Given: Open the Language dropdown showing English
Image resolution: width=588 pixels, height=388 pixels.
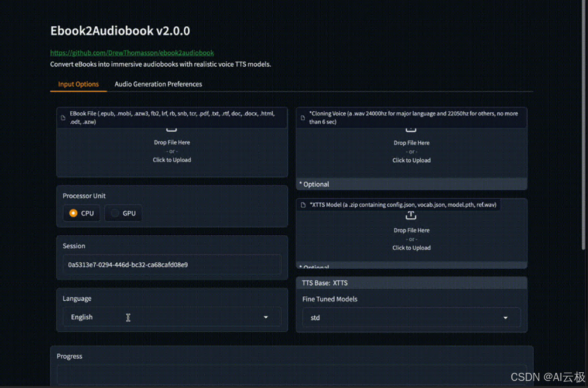Looking at the screenshot, I should tap(172, 317).
